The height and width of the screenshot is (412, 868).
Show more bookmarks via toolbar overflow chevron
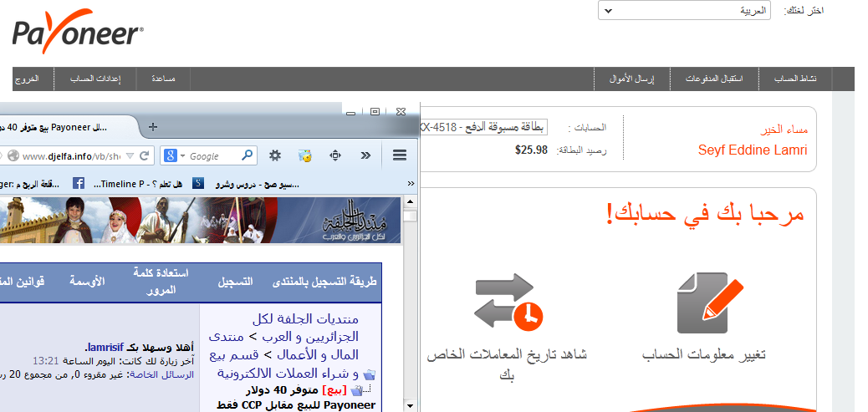pyautogui.click(x=411, y=184)
